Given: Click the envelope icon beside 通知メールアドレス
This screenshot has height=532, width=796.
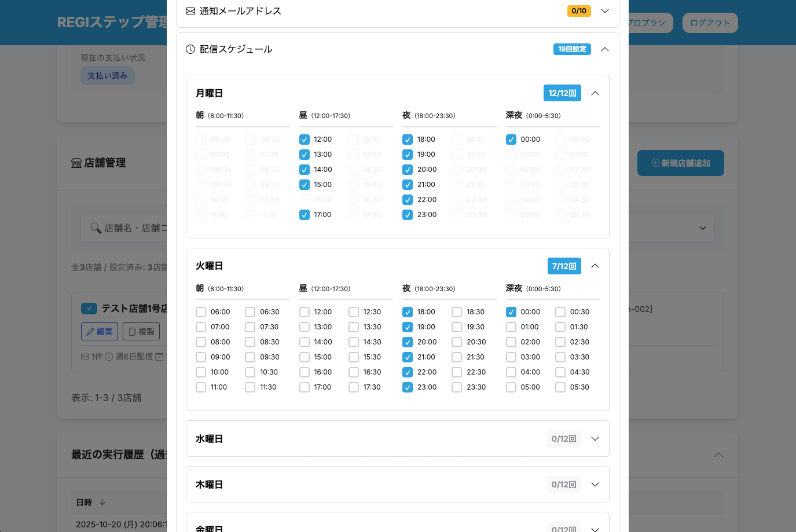Looking at the screenshot, I should [x=190, y=10].
